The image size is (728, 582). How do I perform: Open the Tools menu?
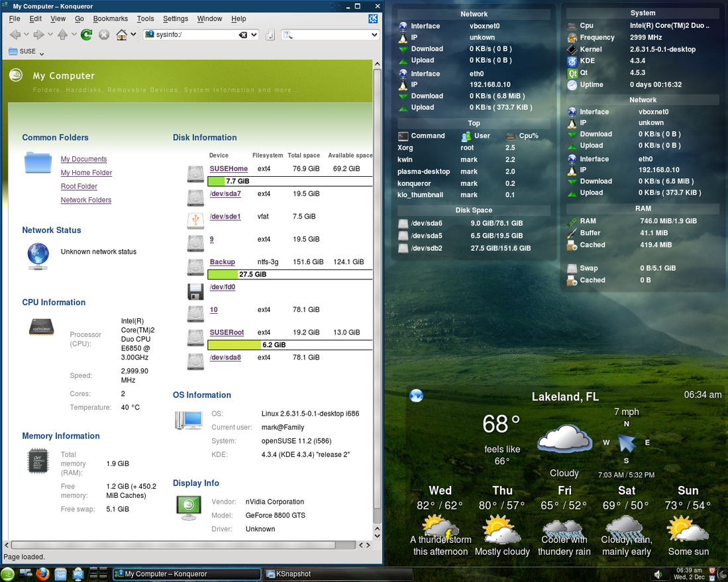(145, 19)
